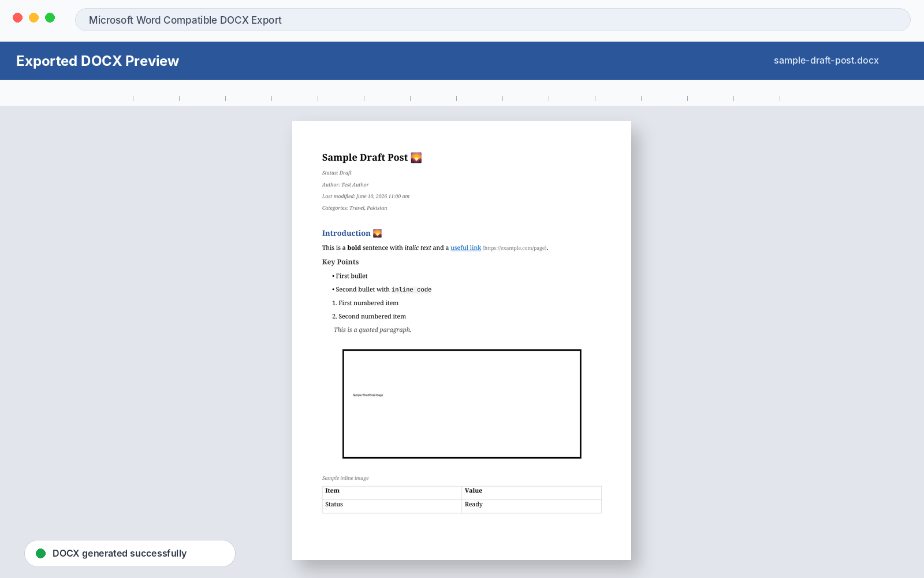Image resolution: width=924 pixels, height=578 pixels.
Task: Click the Sample WordPress Image placeholder
Action: coord(462,404)
